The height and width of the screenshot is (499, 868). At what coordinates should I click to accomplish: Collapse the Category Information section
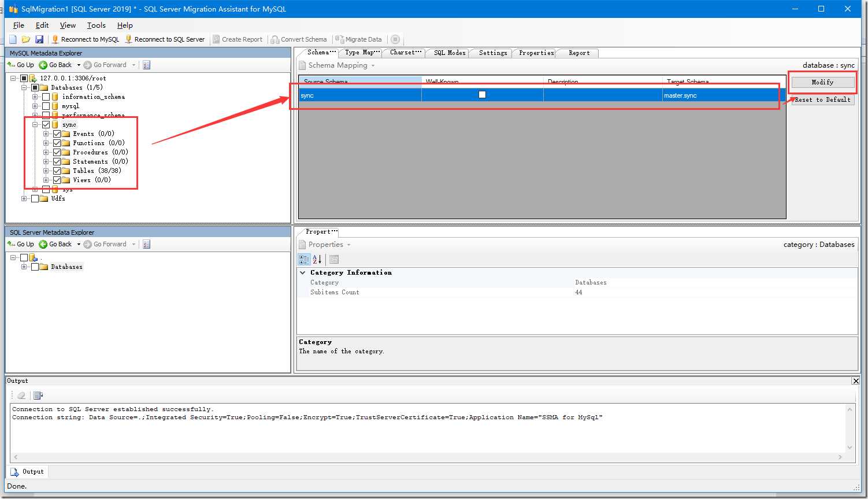[x=302, y=272]
